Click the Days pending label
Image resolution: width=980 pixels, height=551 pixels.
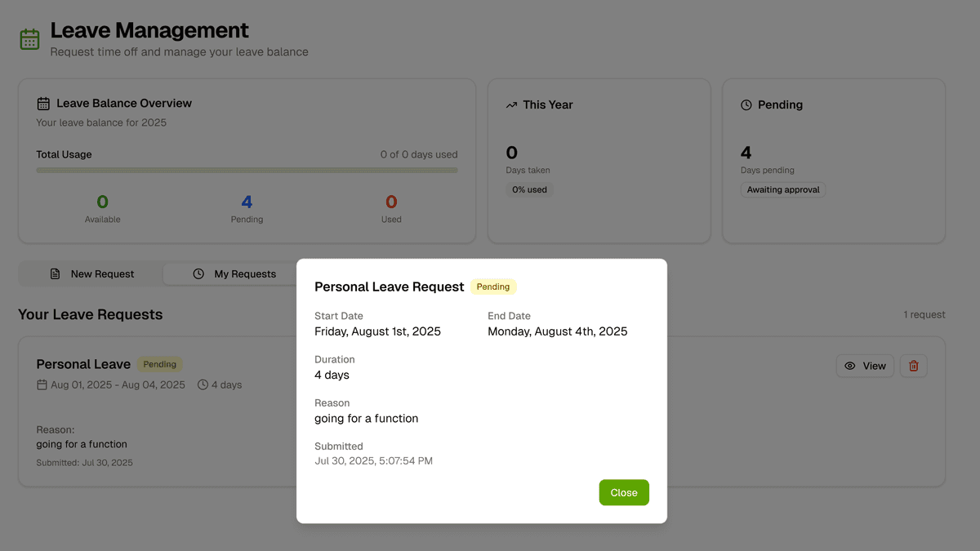768,171
